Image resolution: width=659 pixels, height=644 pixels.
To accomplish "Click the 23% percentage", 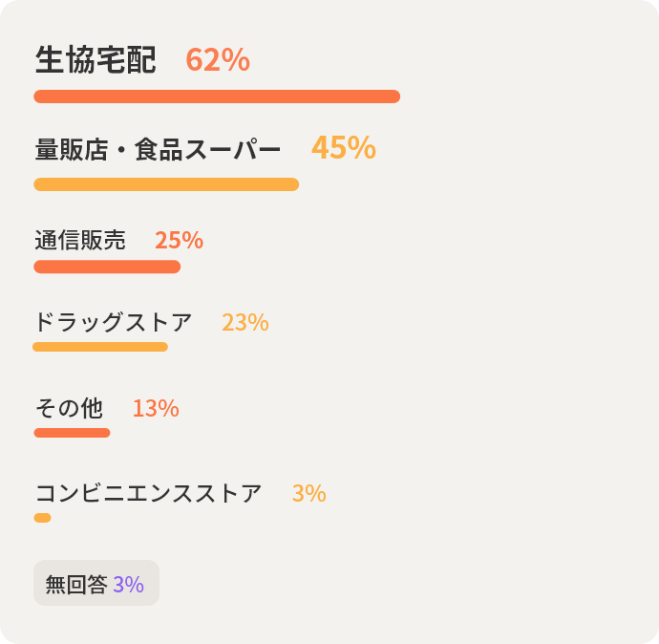I will 245,323.
